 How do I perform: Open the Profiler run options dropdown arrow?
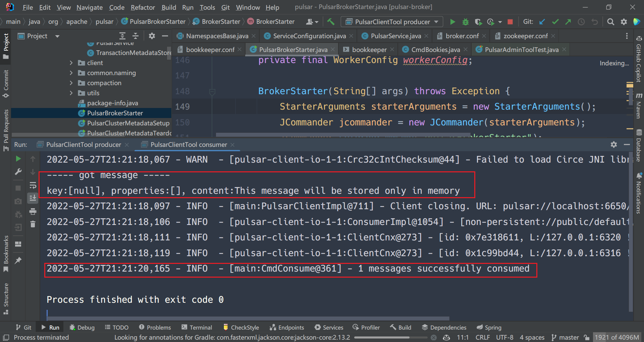point(500,22)
